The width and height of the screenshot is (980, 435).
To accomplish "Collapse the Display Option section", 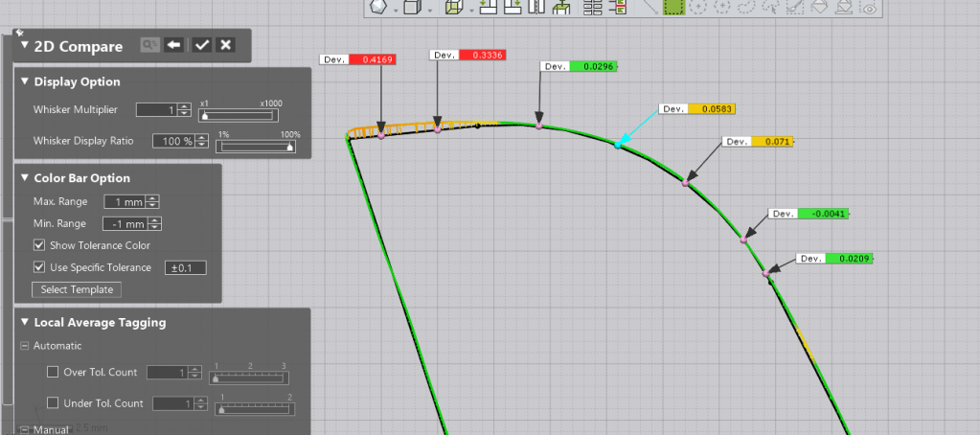I will point(25,81).
